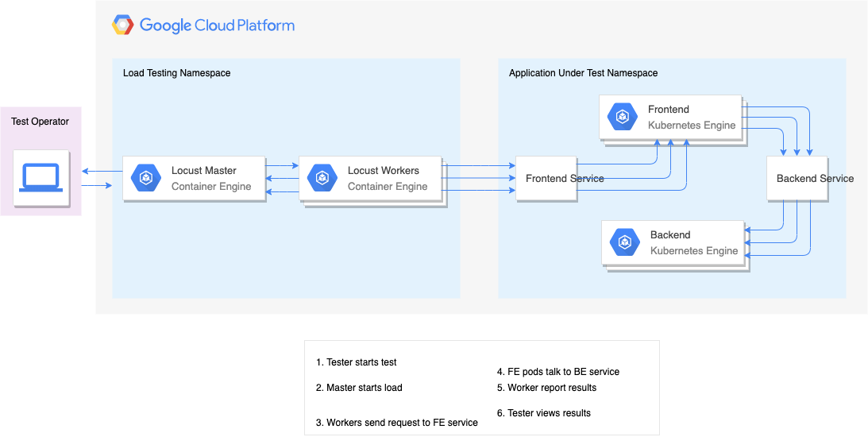Click the Google Cloud Platform hexagon logo
This screenshot has height=437, width=868.
tap(123, 25)
